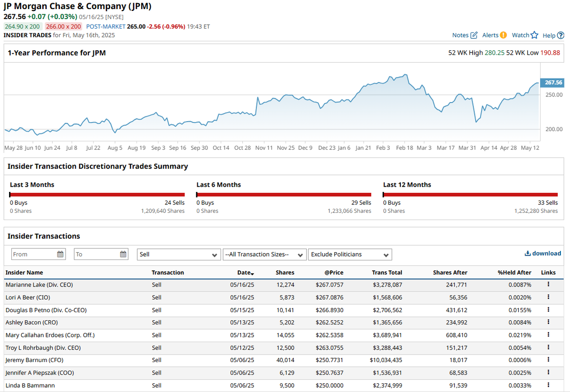Open links menu for Douglas B Petno row

548,310
